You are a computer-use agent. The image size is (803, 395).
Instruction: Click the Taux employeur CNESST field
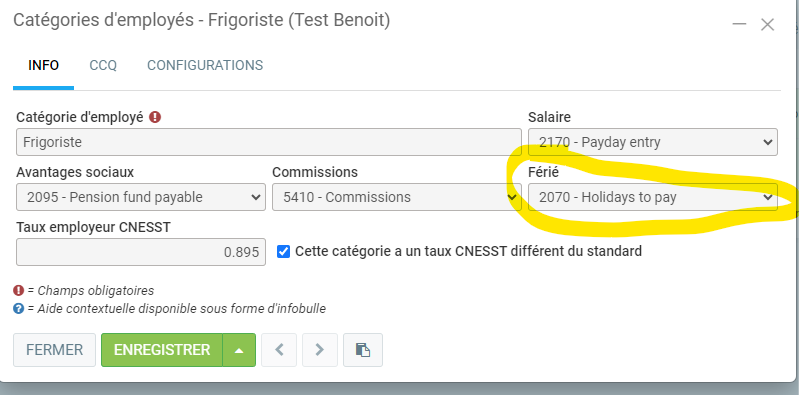pos(141,252)
